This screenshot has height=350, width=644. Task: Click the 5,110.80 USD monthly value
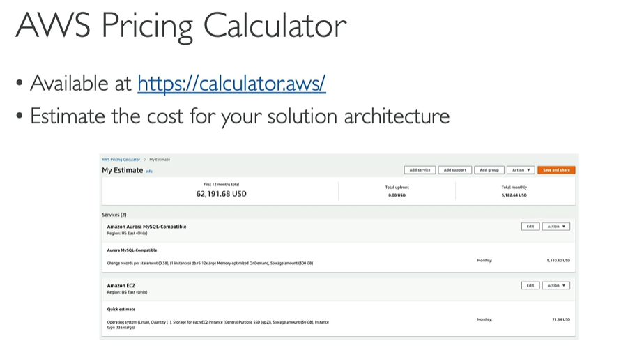coord(558,261)
